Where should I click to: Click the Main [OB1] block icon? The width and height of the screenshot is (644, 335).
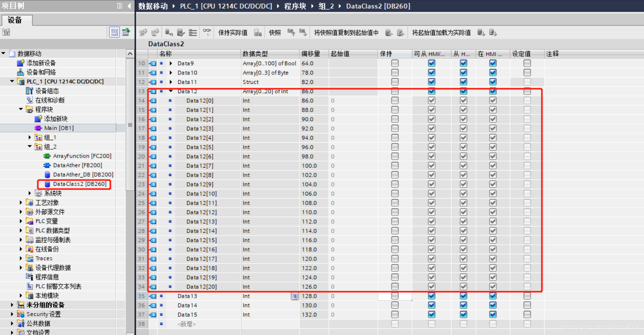pos(38,128)
